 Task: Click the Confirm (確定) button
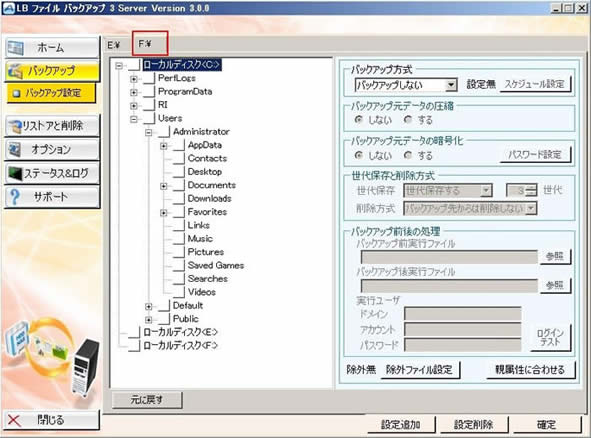coord(547,425)
